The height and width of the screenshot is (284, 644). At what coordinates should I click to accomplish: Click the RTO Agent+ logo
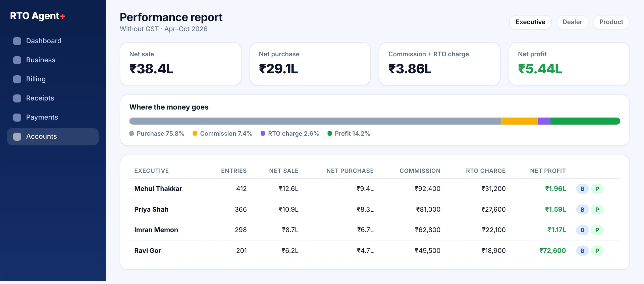pyautogui.click(x=38, y=16)
